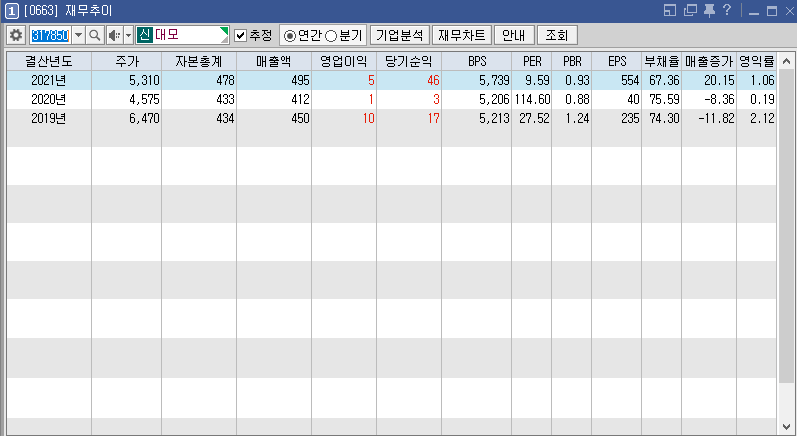Image resolution: width=797 pixels, height=436 pixels.
Task: Expand the dropdown next to speaker icon
Action: [x=129, y=35]
